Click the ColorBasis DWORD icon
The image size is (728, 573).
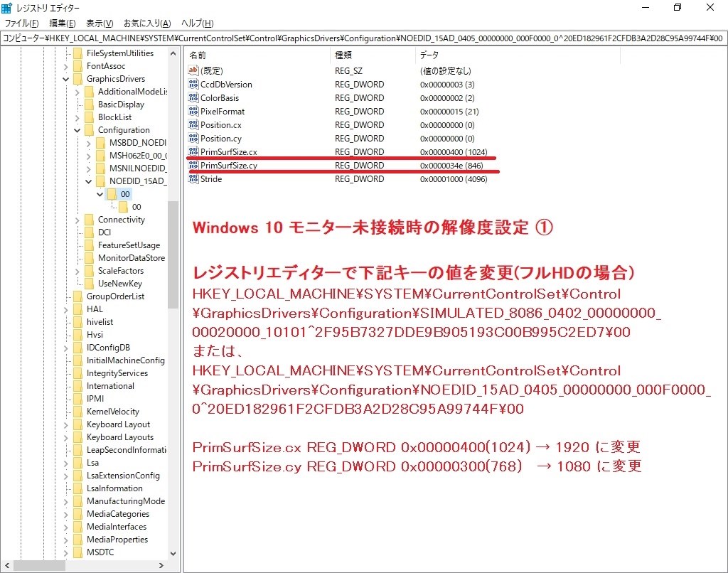pos(193,97)
